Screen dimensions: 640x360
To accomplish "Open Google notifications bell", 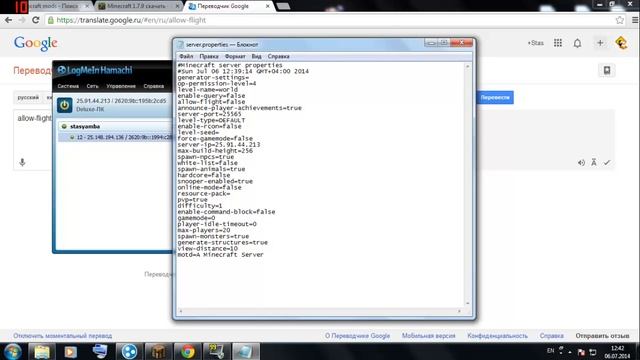I will 577,43.
